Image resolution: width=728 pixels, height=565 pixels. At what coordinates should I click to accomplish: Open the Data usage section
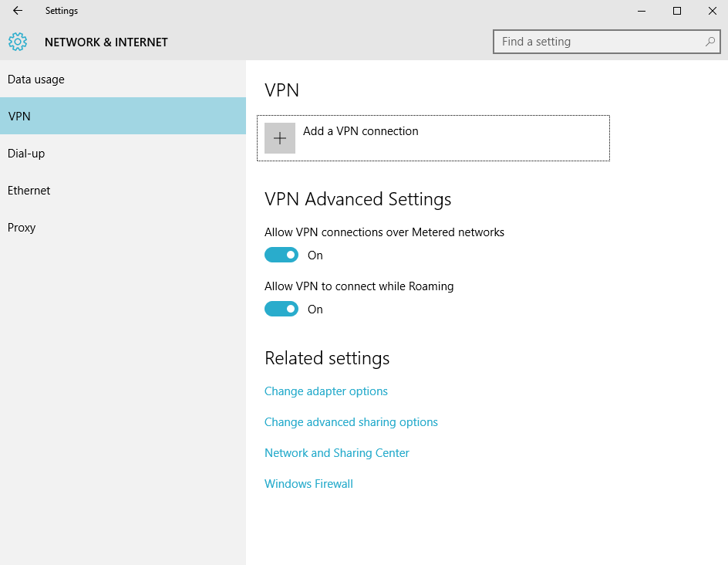[35, 79]
